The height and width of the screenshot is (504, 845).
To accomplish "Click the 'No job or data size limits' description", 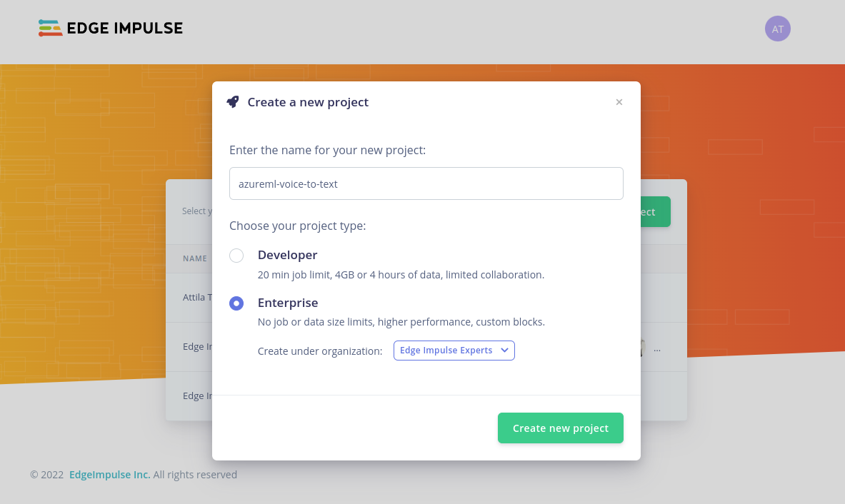I will click(401, 322).
